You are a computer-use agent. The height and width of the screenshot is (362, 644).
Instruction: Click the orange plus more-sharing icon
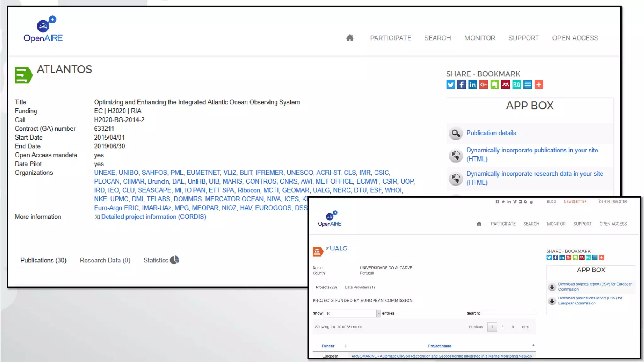[x=539, y=85]
